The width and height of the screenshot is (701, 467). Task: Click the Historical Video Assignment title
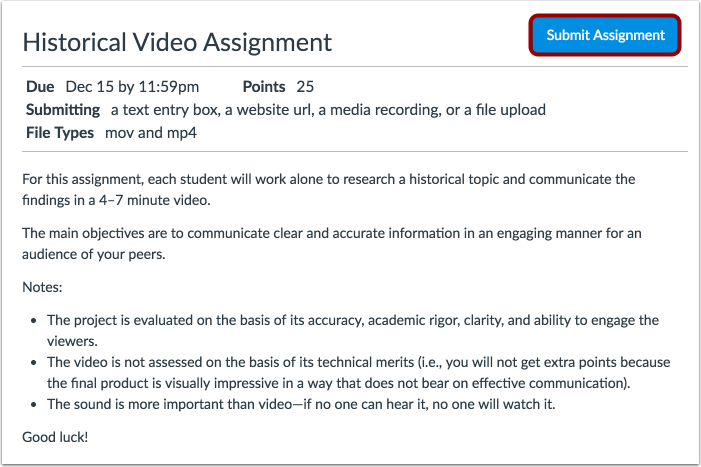coord(177,43)
